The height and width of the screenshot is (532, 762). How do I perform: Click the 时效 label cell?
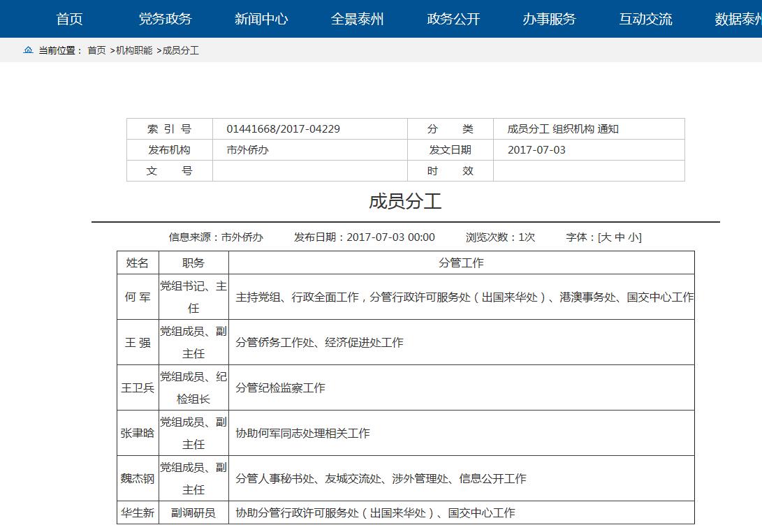(x=450, y=171)
